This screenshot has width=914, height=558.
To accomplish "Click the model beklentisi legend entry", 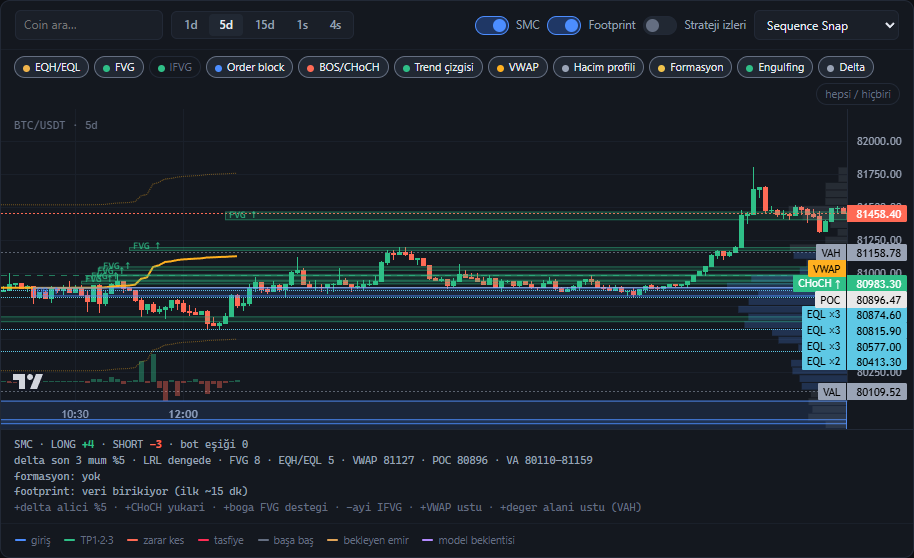I will coord(468,541).
